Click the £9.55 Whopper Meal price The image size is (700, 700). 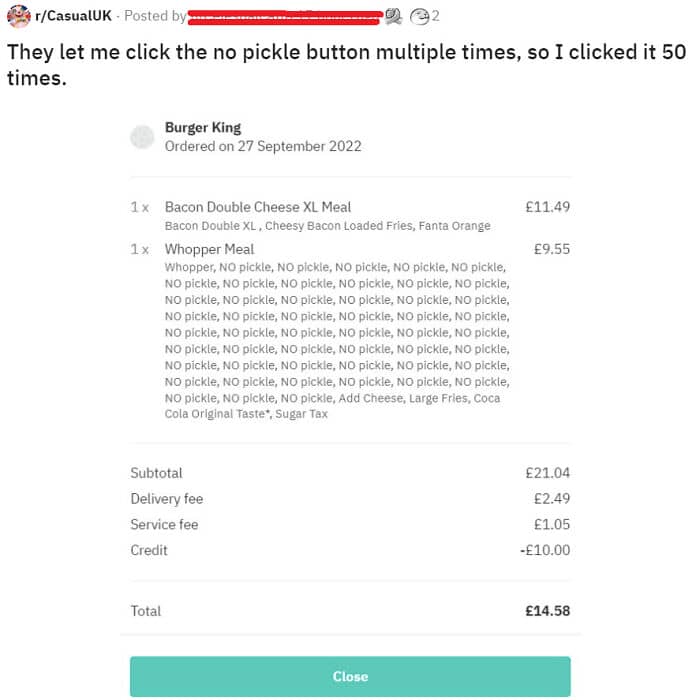point(551,249)
